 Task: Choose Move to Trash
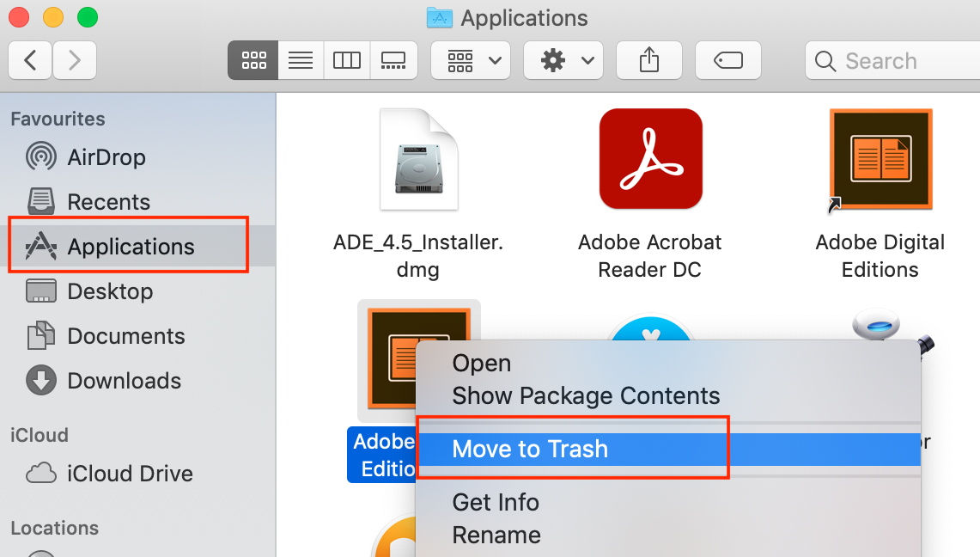tap(669, 450)
